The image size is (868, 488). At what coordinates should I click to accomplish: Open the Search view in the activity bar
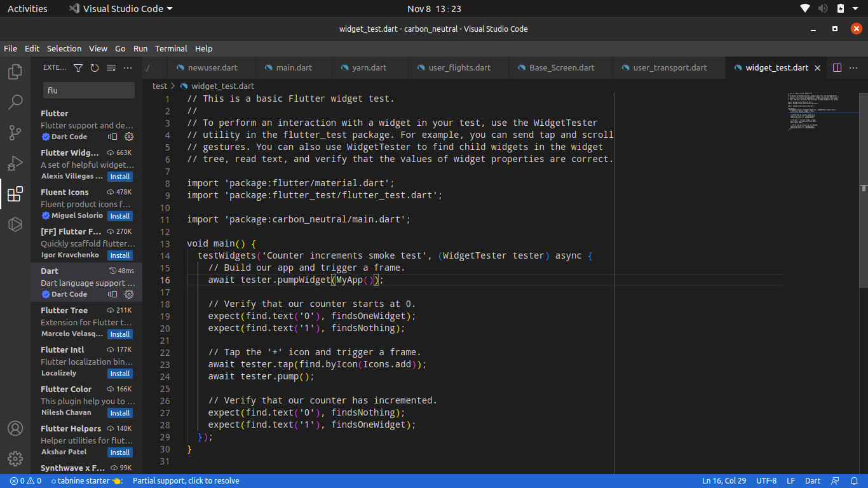(x=15, y=102)
